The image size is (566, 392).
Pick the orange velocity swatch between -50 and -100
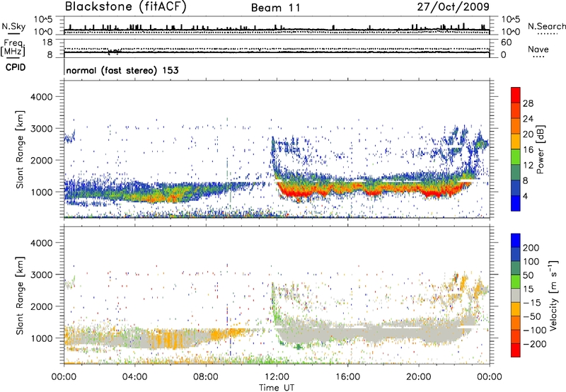516,323
